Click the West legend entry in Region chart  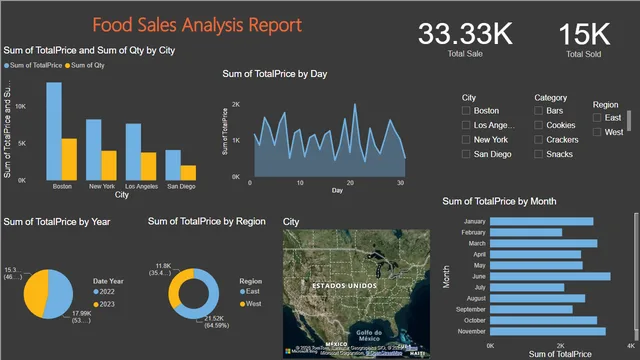(251, 304)
